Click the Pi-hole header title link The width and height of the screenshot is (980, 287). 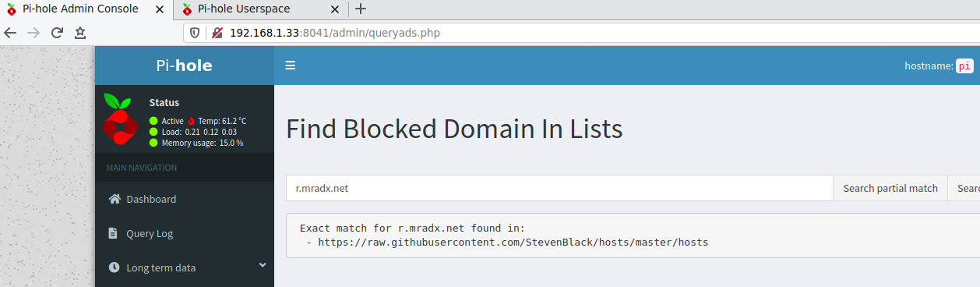tap(184, 66)
